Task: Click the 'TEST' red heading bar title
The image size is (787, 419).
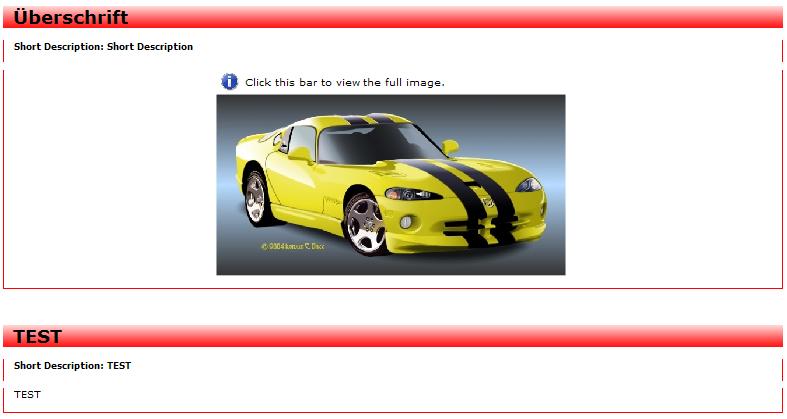Action: (38, 336)
